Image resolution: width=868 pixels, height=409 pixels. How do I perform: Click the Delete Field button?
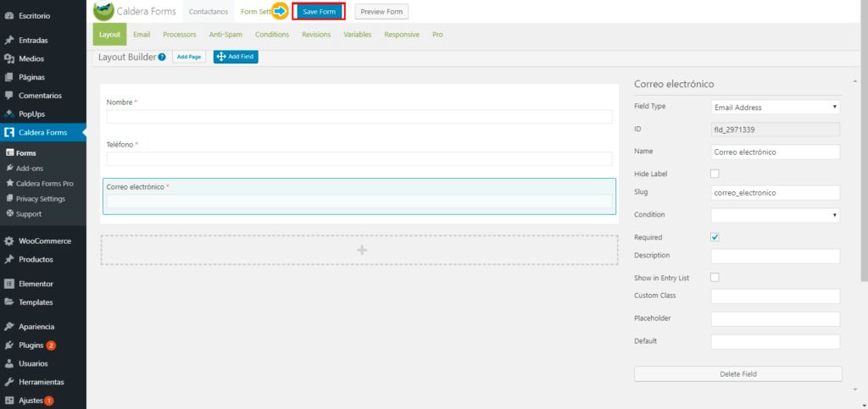[737, 373]
